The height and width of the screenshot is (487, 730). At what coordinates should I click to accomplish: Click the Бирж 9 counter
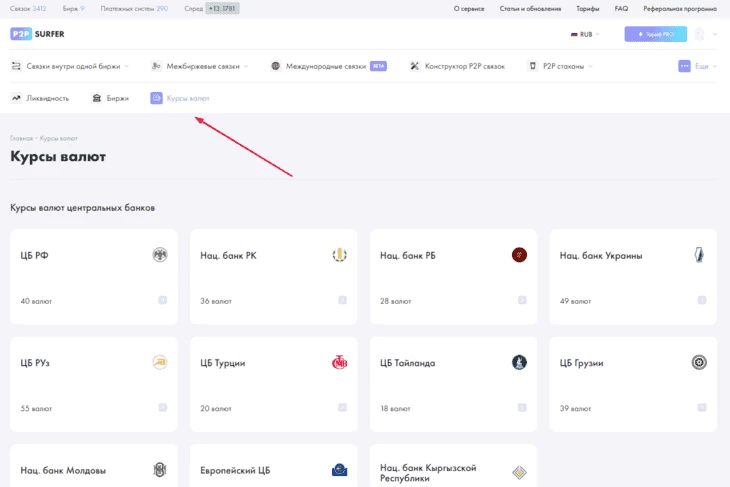click(x=74, y=8)
